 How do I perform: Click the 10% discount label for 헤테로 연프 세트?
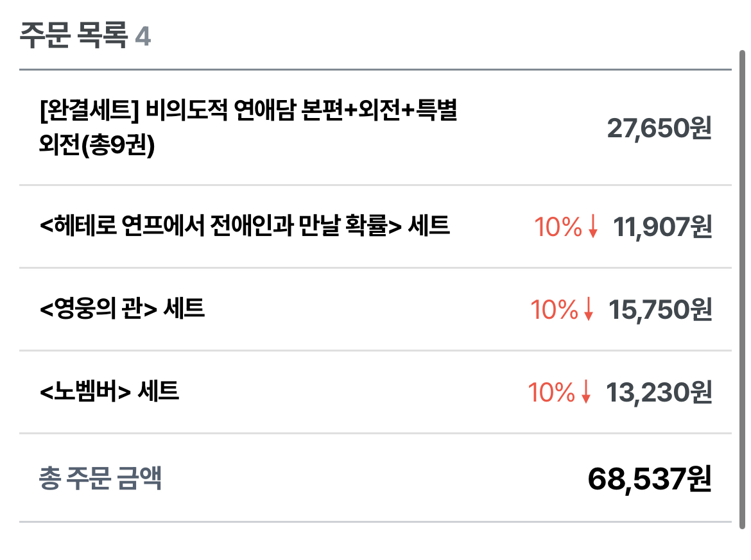(x=558, y=227)
